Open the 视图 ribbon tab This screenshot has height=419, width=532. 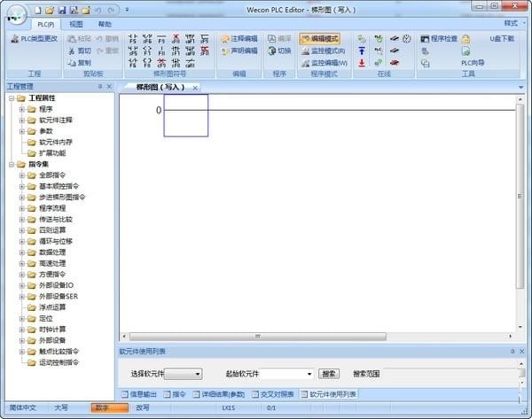(76, 24)
